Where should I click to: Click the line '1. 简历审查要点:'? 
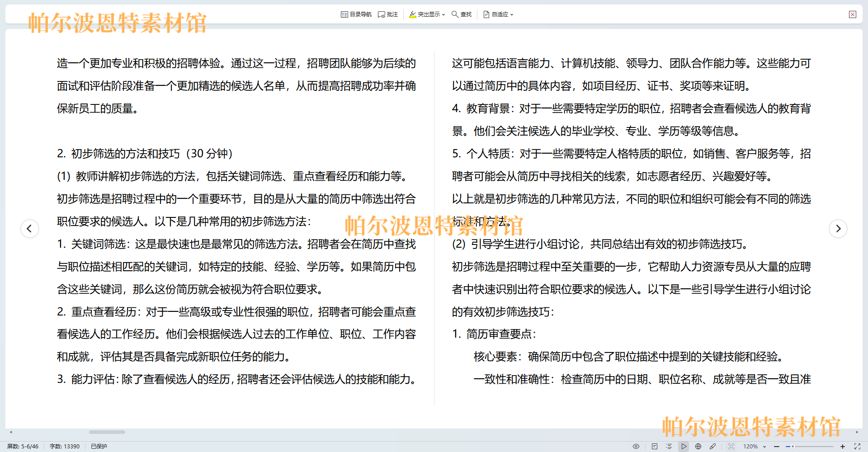point(494,334)
